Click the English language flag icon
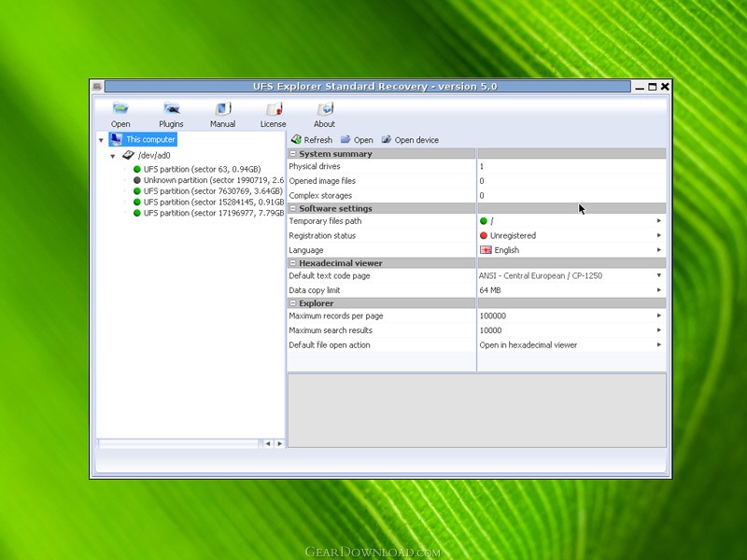This screenshot has height=560, width=747. point(486,250)
